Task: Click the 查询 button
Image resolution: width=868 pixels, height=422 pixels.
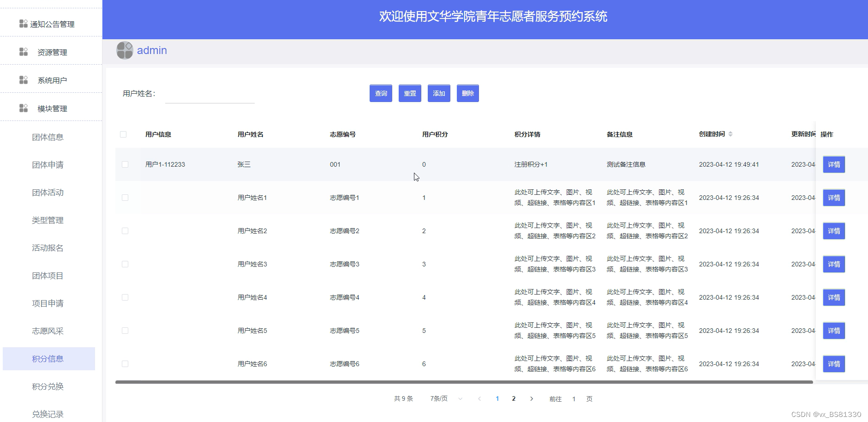Action: click(x=381, y=93)
